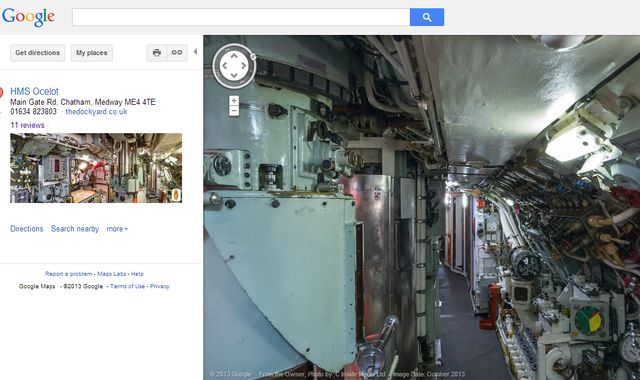Viewport: 640px width, 380px height.
Task: Open My places
Action: pyautogui.click(x=91, y=53)
